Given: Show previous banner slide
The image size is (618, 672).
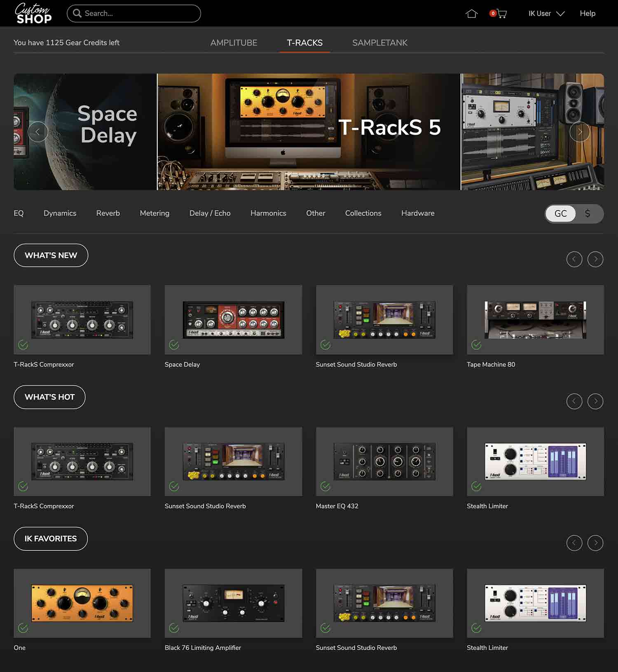Looking at the screenshot, I should click(38, 132).
